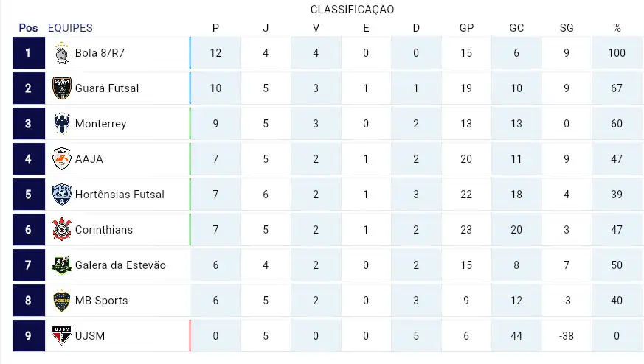Viewport: 644px width, 364px height.
Task: Click the Corinthians team crest
Action: [x=62, y=229]
